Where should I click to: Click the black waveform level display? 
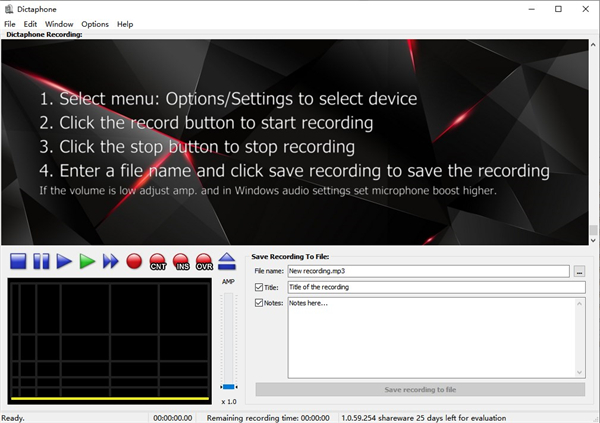pos(109,341)
